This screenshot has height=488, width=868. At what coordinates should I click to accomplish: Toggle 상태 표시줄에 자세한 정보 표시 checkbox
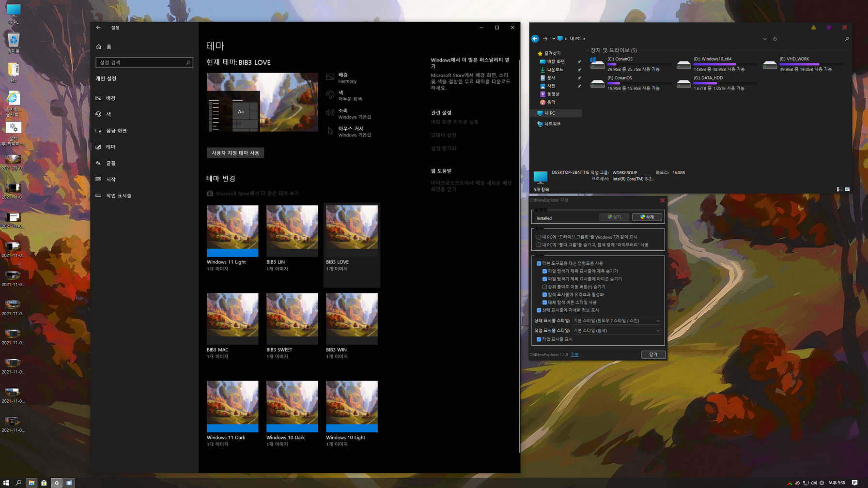(x=539, y=310)
